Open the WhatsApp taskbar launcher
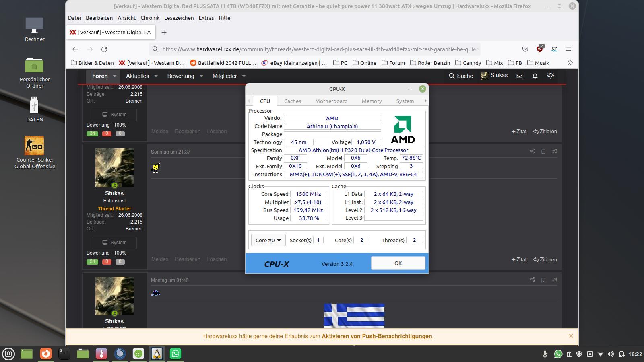 coord(175,354)
